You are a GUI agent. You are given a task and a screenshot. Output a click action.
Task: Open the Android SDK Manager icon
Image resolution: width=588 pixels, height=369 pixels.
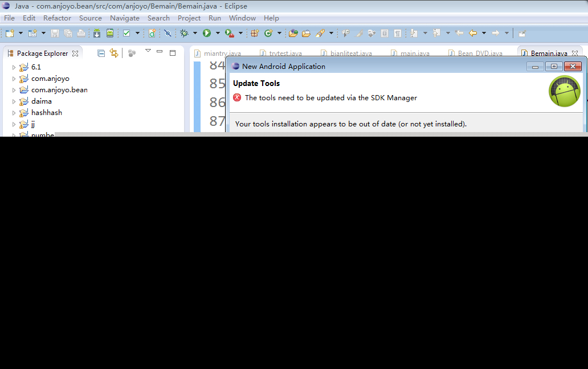pos(97,34)
